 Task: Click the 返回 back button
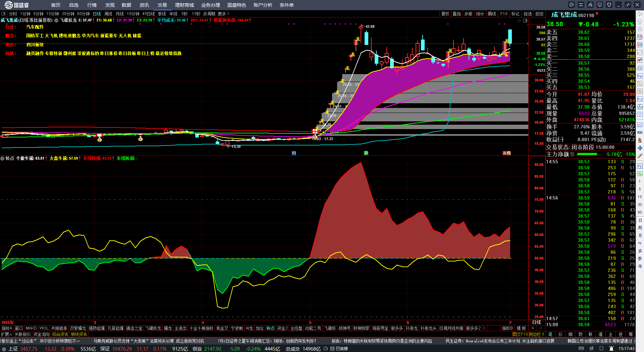coord(539,14)
